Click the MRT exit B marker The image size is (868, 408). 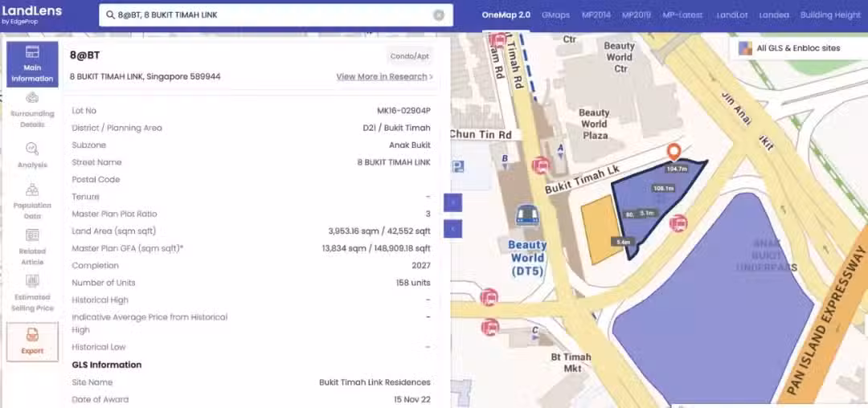(x=504, y=162)
